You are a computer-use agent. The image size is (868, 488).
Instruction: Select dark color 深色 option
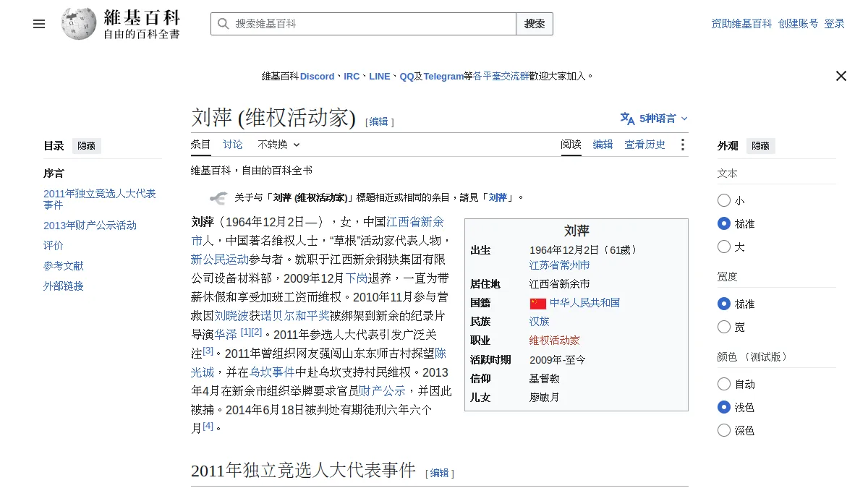click(x=724, y=430)
